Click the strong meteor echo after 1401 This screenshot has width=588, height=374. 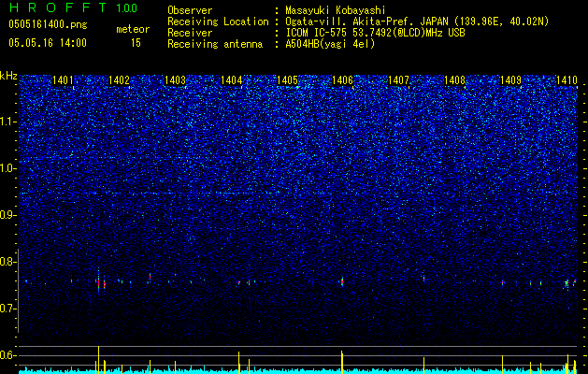point(99,282)
